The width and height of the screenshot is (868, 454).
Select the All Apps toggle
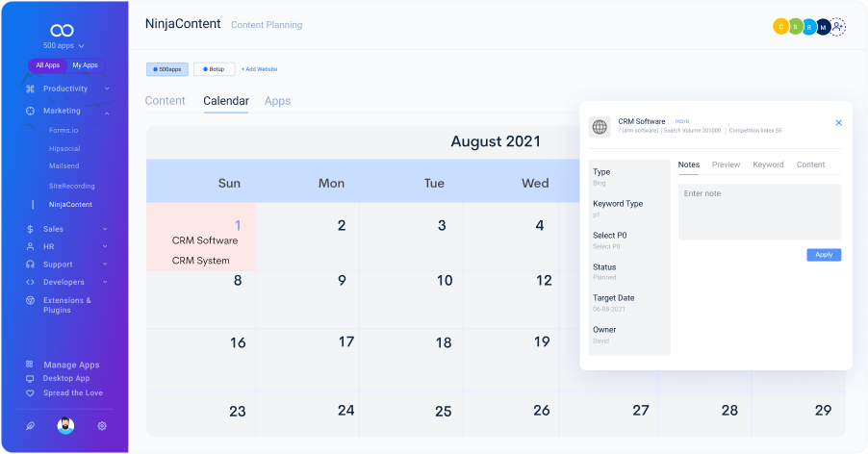click(x=47, y=65)
